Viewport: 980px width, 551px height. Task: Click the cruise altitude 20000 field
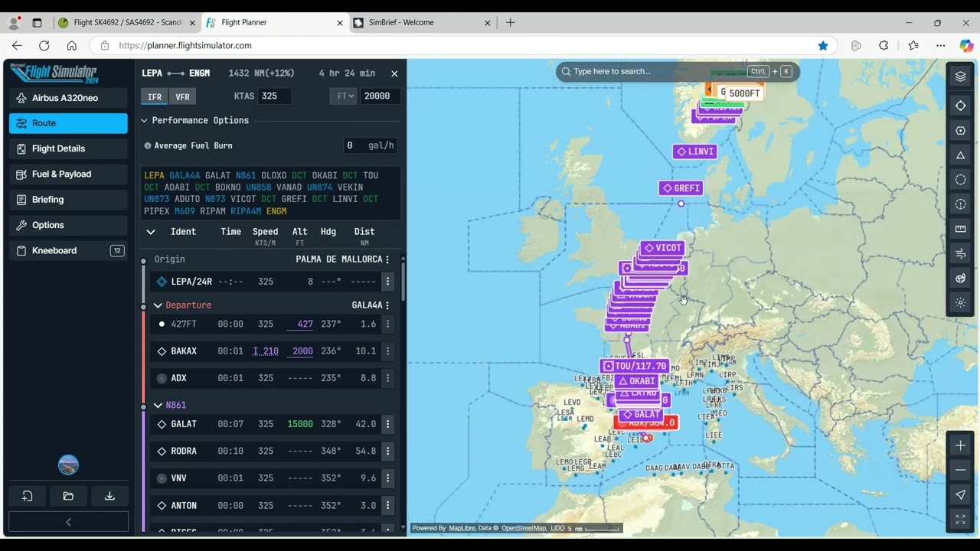click(x=380, y=96)
